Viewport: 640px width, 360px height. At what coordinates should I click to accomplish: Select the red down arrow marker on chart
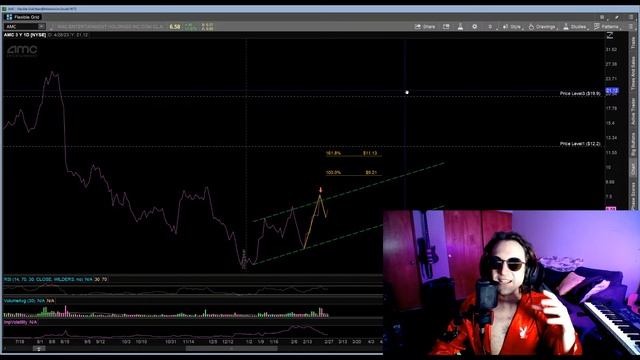click(320, 190)
